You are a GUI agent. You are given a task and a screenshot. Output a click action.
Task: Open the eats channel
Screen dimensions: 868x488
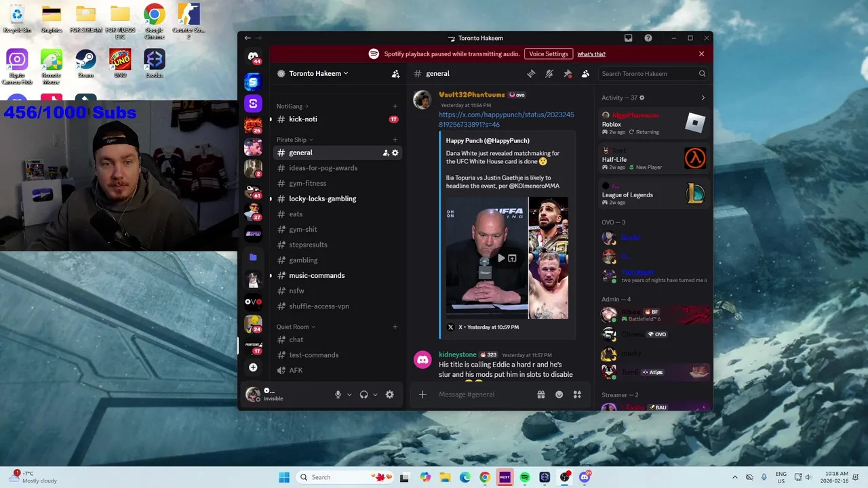(x=336, y=214)
